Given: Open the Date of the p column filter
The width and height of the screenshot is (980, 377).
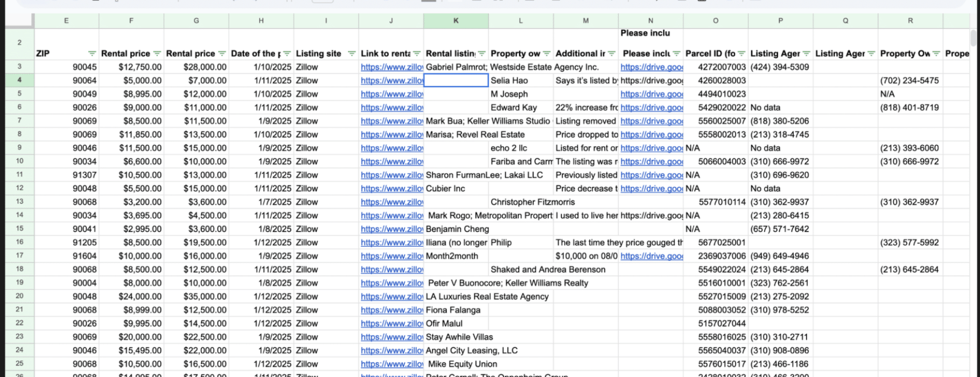Looking at the screenshot, I should 287,53.
